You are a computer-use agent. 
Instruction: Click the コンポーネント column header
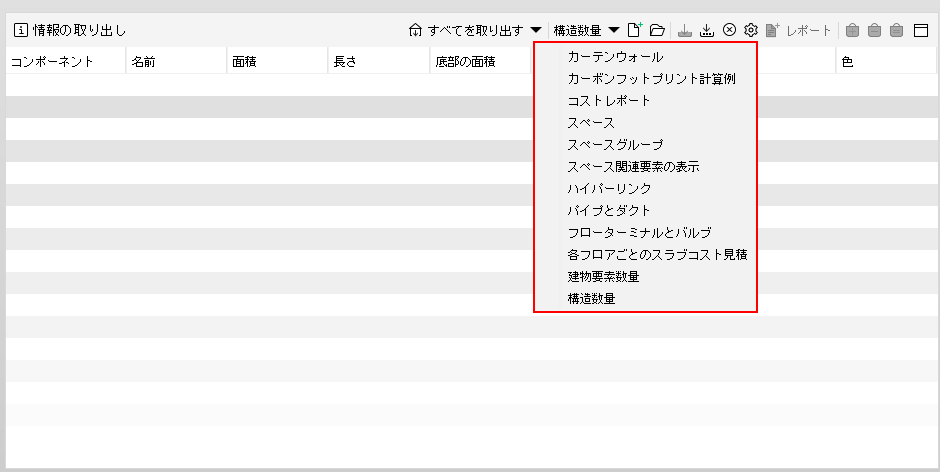pos(65,61)
